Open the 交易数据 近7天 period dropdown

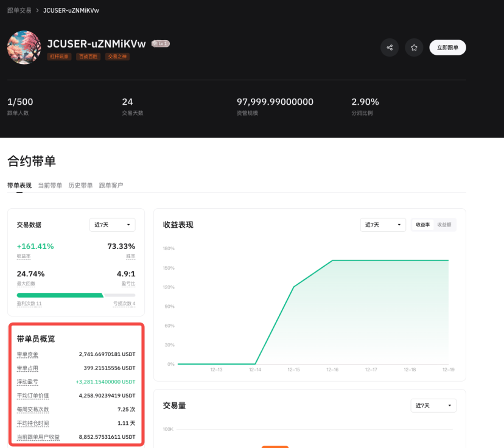coord(112,225)
